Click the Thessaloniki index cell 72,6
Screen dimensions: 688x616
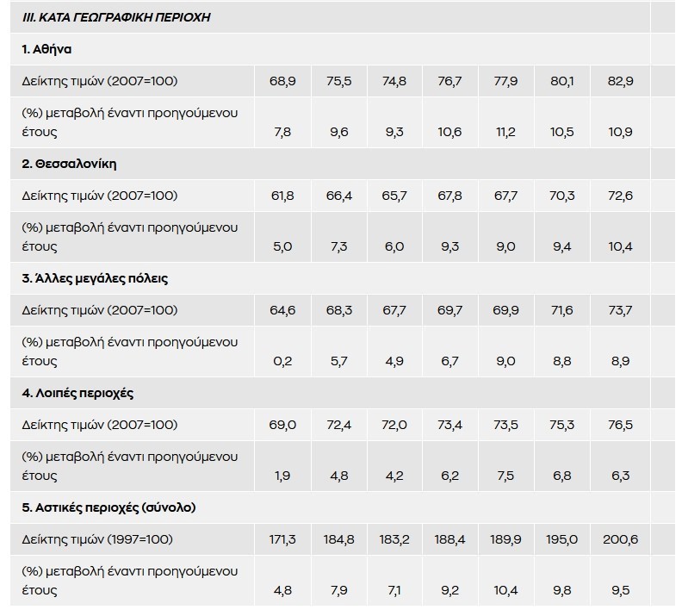coord(620,196)
